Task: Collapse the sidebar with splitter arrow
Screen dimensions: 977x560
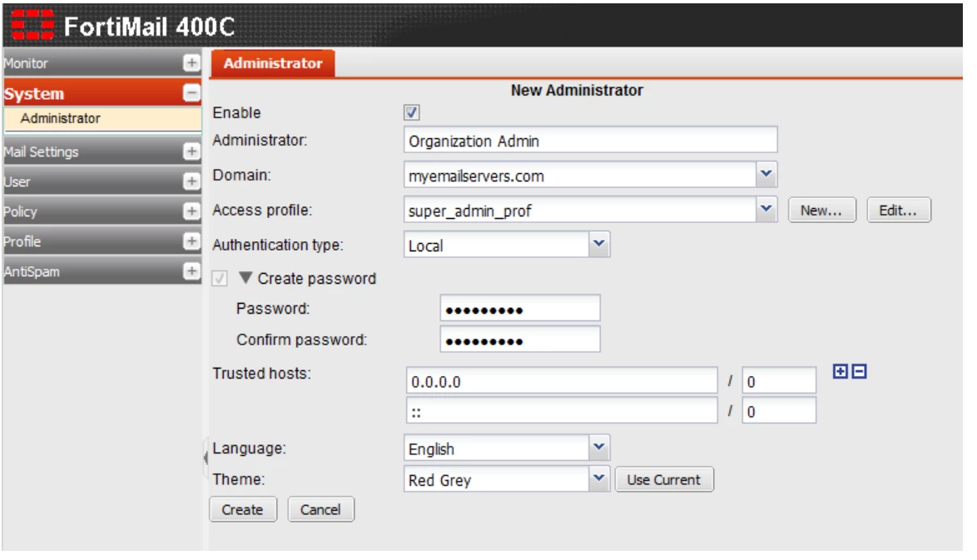Action: (206, 458)
